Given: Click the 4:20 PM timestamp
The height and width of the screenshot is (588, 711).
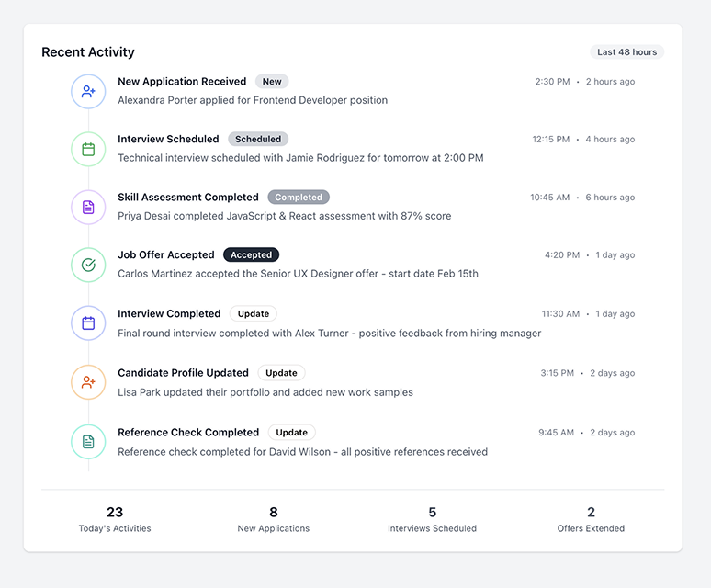Looking at the screenshot, I should point(562,254).
